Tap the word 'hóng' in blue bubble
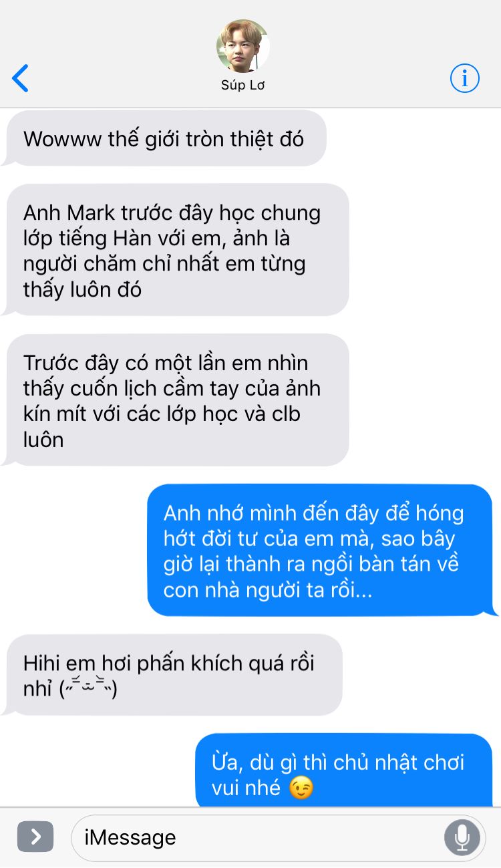The image size is (501, 868). coord(439,515)
